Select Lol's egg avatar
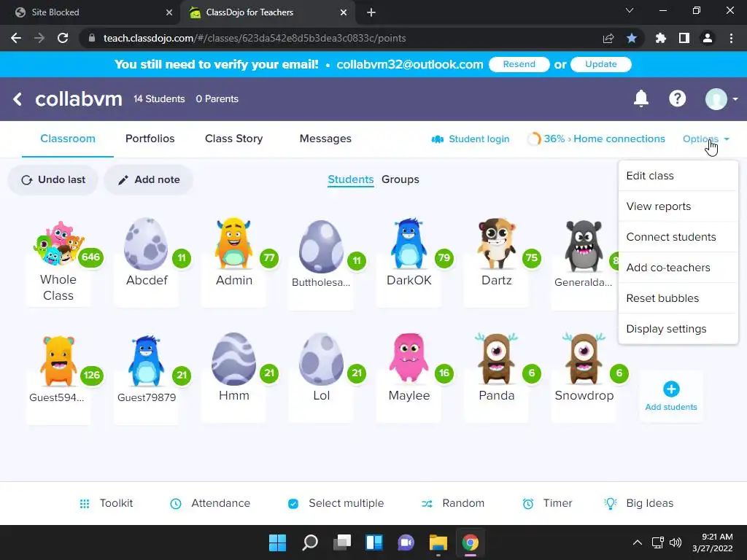The height and width of the screenshot is (560, 747). pos(321,359)
